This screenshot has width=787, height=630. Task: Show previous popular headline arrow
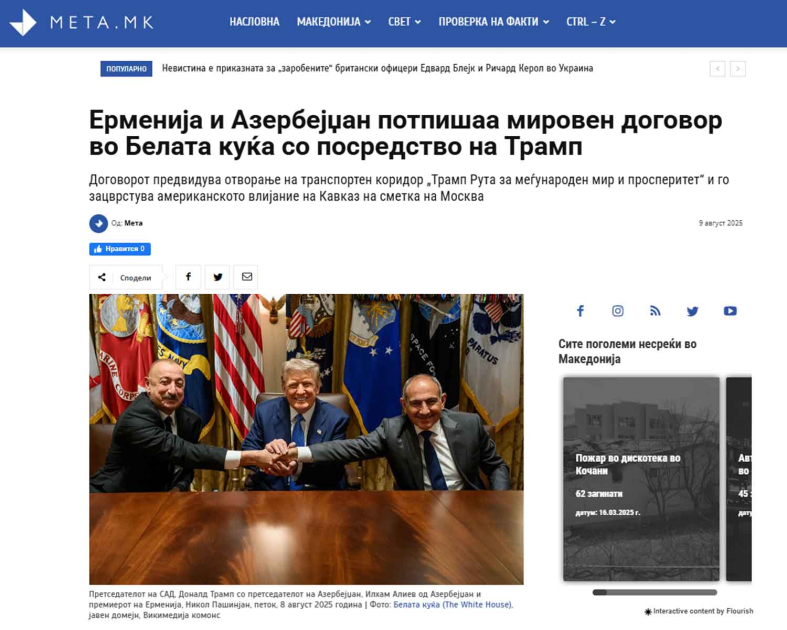718,69
